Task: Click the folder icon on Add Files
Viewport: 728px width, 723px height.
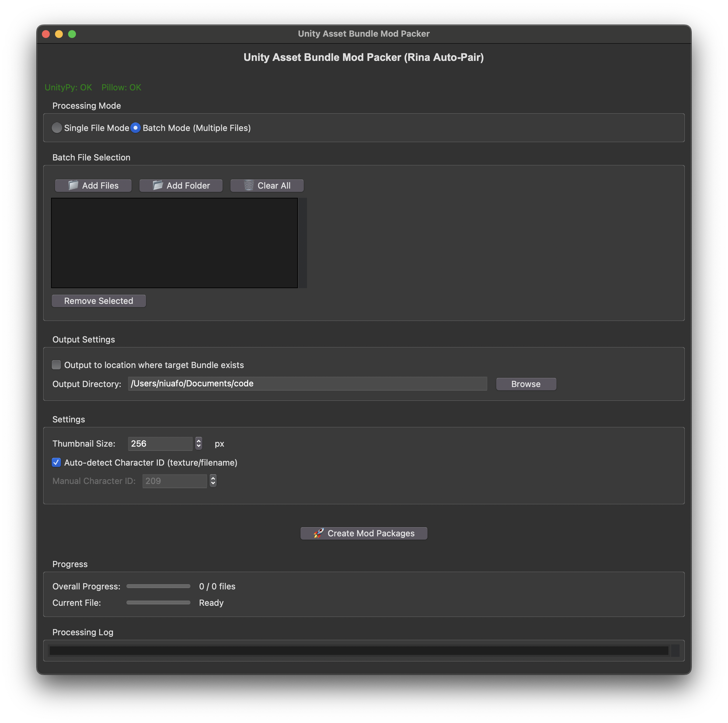Action: [x=73, y=185]
